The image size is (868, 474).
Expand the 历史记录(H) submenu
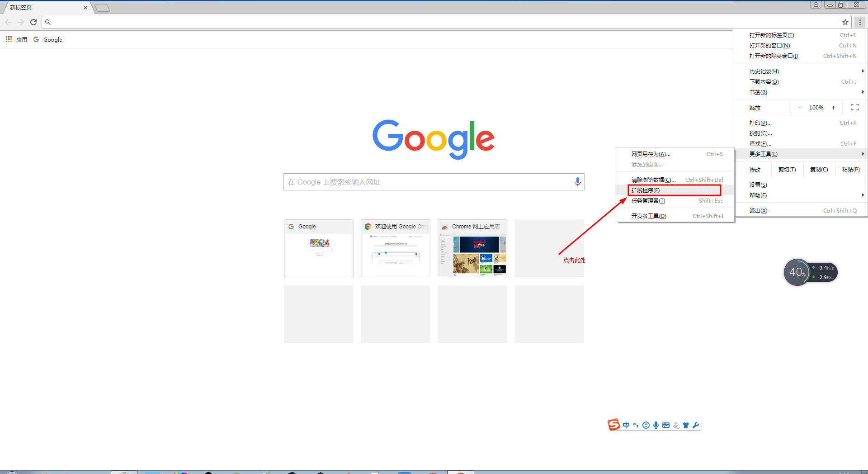coord(800,71)
